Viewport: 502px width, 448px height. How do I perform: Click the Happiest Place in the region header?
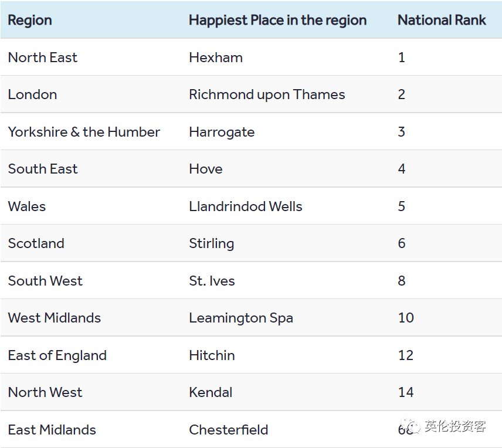tap(277, 20)
